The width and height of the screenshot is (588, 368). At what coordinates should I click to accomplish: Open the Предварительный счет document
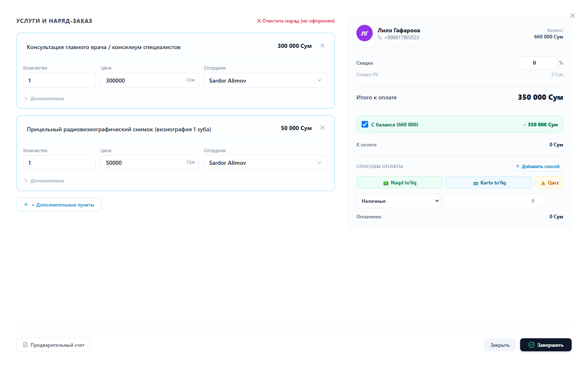(53, 345)
